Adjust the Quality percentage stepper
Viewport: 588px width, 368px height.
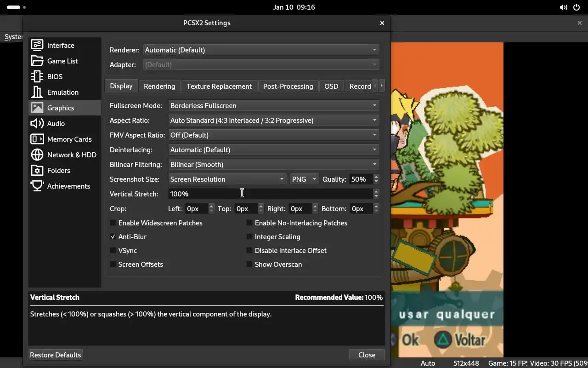(376, 179)
